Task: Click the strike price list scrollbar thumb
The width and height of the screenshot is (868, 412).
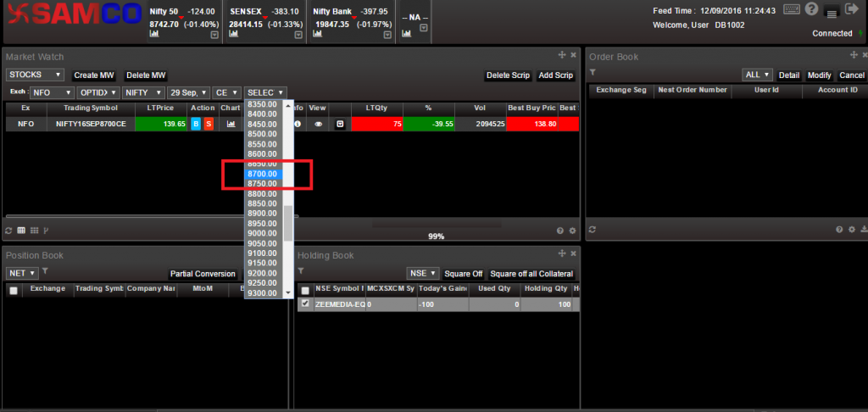Action: click(288, 223)
